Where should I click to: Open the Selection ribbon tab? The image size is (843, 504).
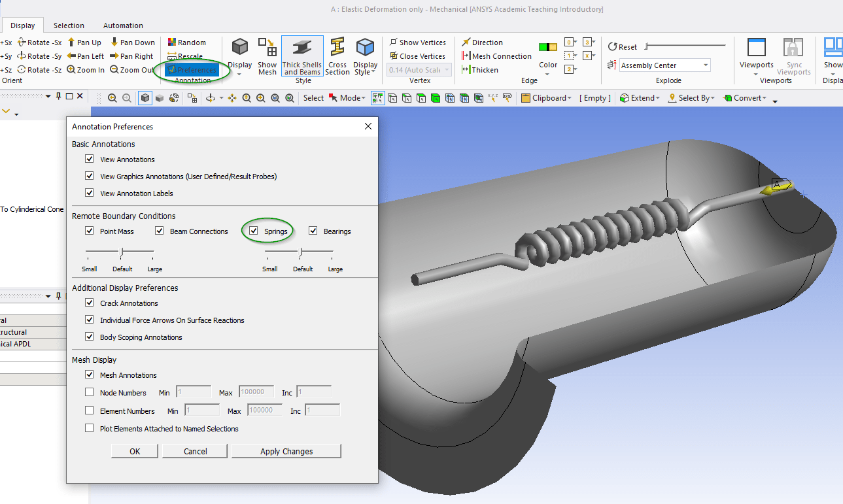coord(69,25)
